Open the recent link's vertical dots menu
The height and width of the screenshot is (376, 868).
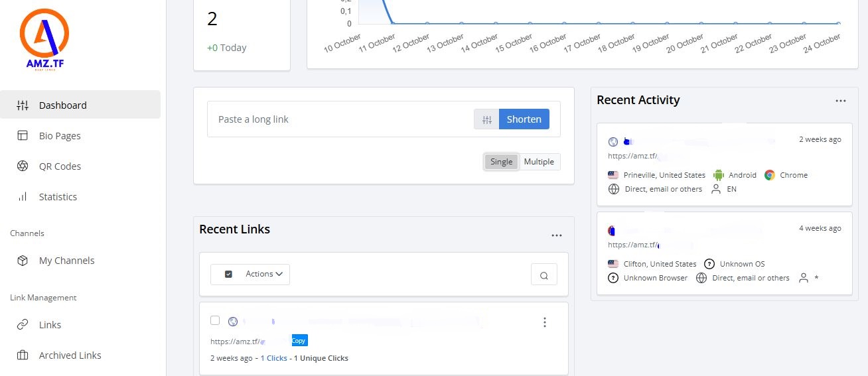pyautogui.click(x=544, y=322)
